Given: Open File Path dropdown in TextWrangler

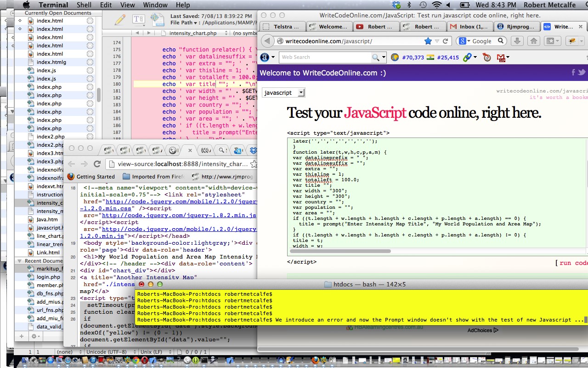Looking at the screenshot, I should (x=186, y=23).
